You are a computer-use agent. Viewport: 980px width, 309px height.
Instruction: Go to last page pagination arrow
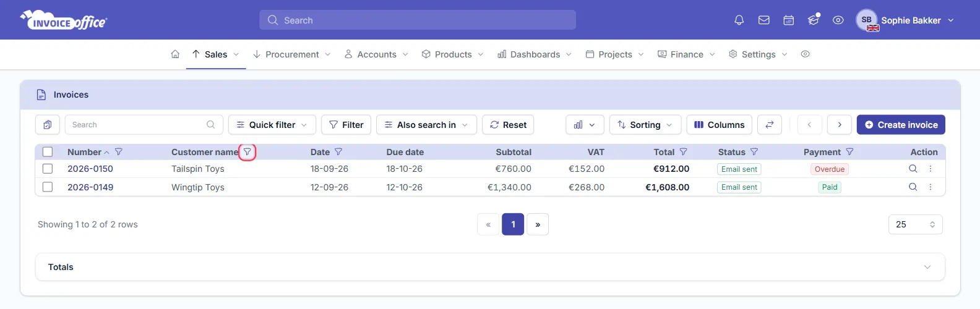(x=538, y=224)
